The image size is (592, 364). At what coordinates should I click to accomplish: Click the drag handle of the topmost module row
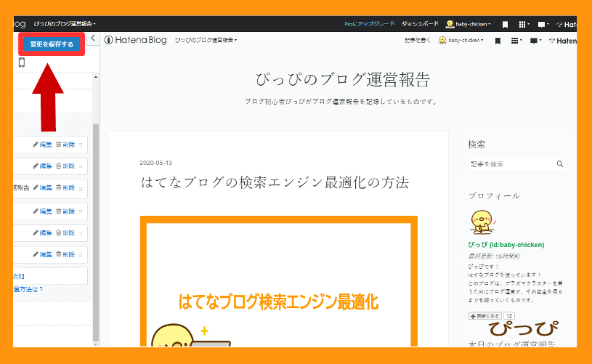[x=81, y=145]
